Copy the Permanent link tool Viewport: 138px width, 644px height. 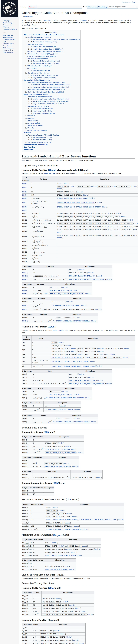click(8, 50)
